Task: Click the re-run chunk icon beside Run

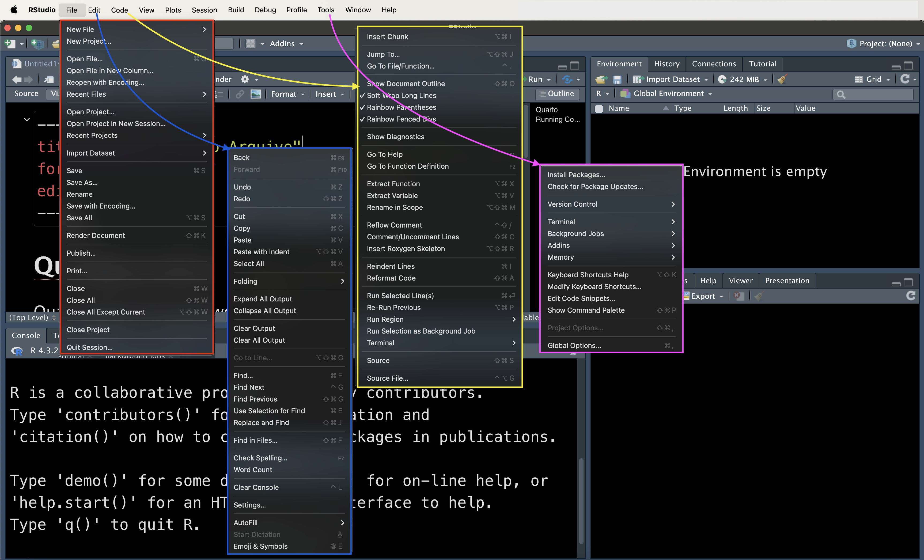Action: [567, 80]
